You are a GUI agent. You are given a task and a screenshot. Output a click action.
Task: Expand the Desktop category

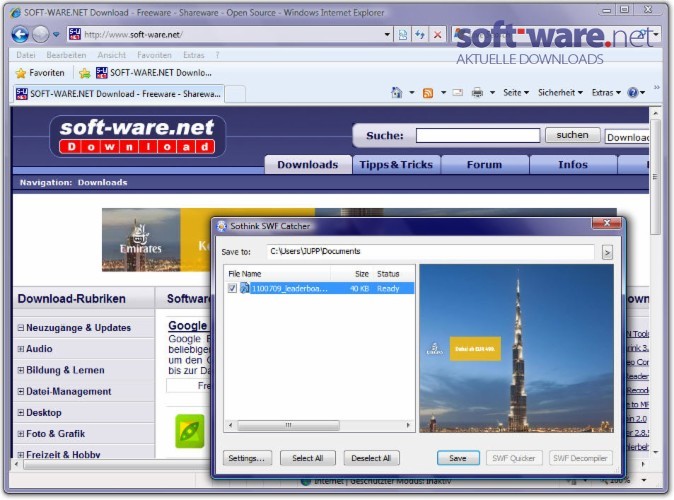coord(21,413)
